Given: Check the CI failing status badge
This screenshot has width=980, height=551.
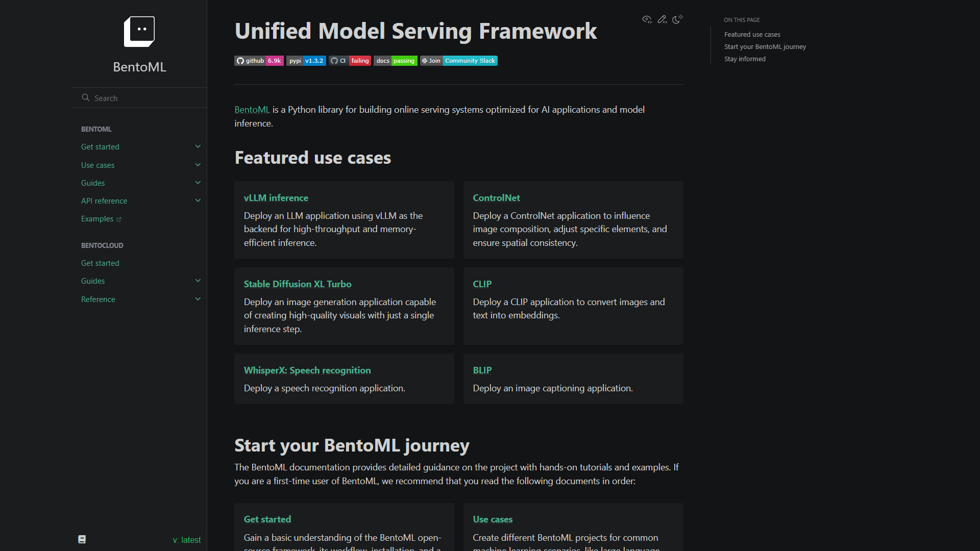Looking at the screenshot, I should click(350, 60).
